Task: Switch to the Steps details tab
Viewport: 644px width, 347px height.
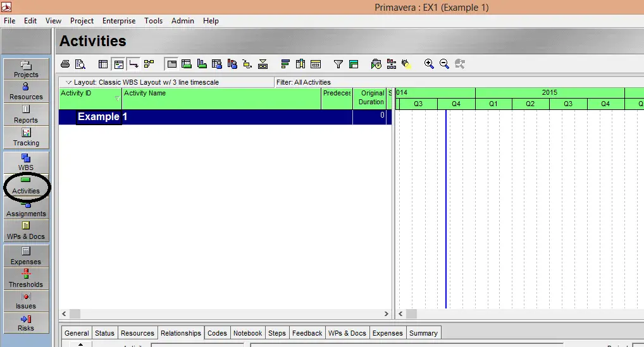Action: tap(277, 333)
